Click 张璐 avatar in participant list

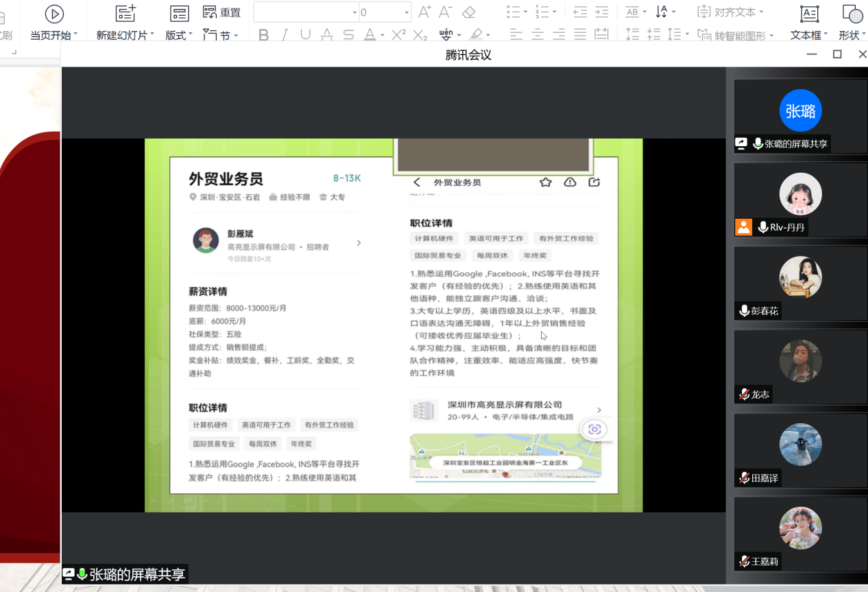pos(800,110)
